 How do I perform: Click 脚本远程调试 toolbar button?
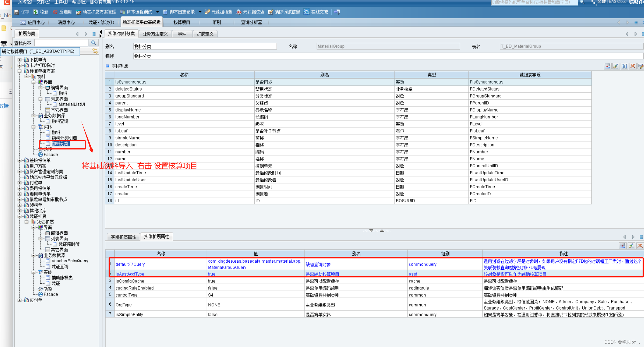(137, 12)
